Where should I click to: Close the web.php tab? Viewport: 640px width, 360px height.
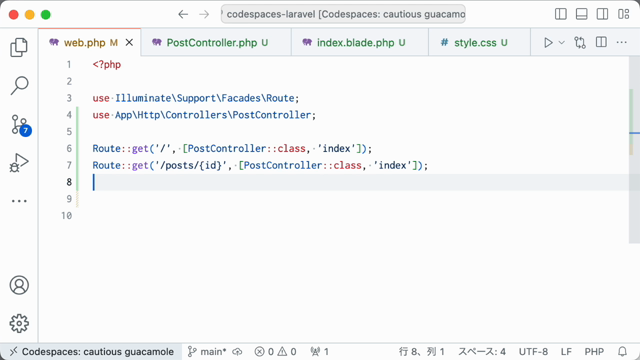[129, 42]
